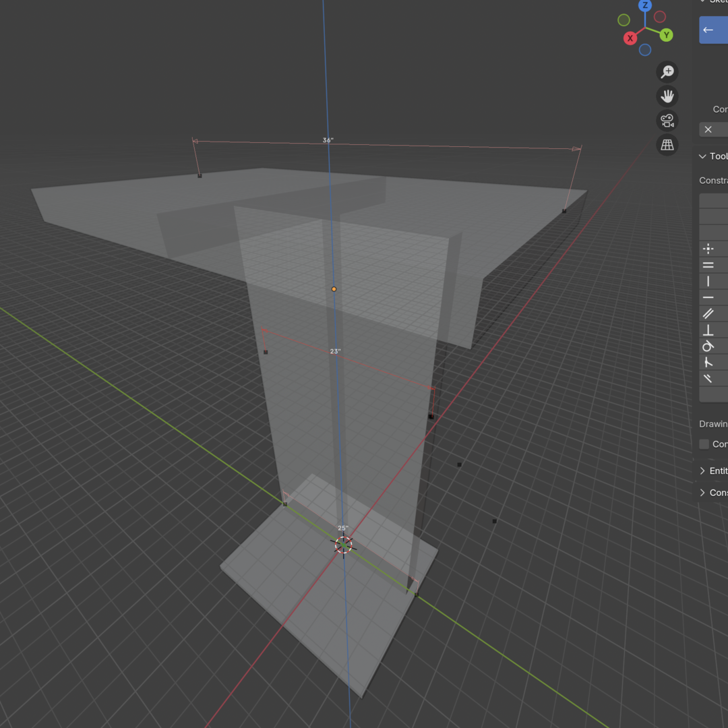
Task: Choose the Vertical constraint tool
Action: (708, 281)
